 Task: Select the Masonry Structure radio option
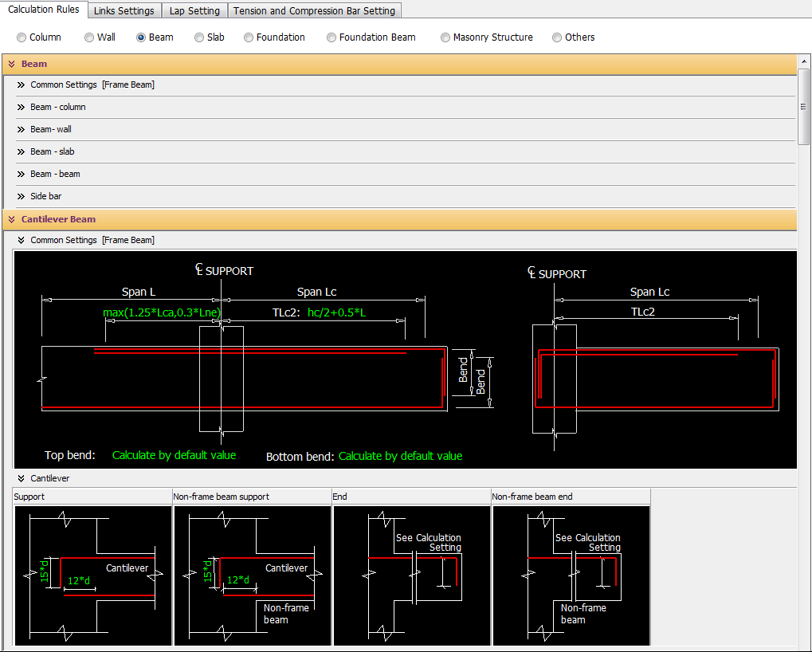[445, 37]
